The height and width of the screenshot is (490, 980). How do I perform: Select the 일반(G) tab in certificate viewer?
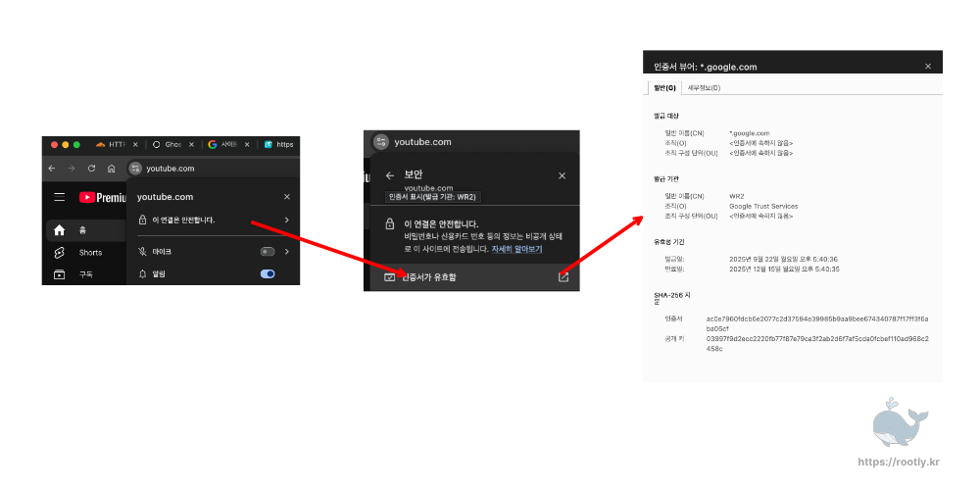pyautogui.click(x=664, y=87)
